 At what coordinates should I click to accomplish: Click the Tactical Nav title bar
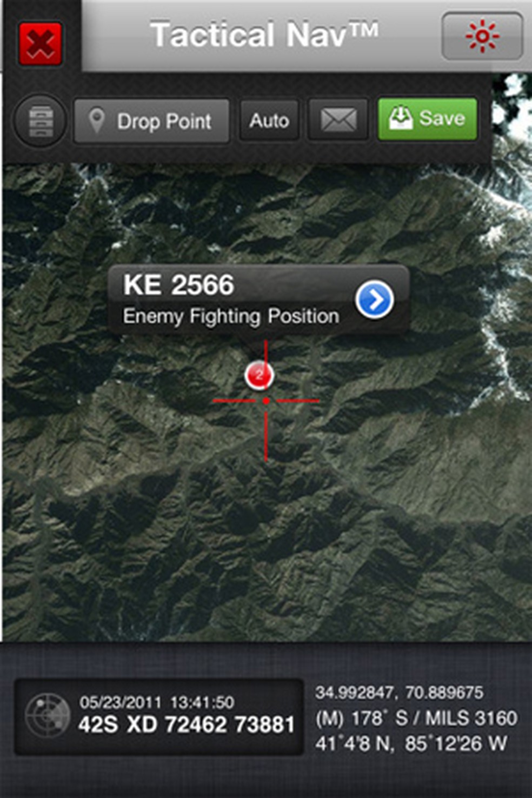[264, 35]
